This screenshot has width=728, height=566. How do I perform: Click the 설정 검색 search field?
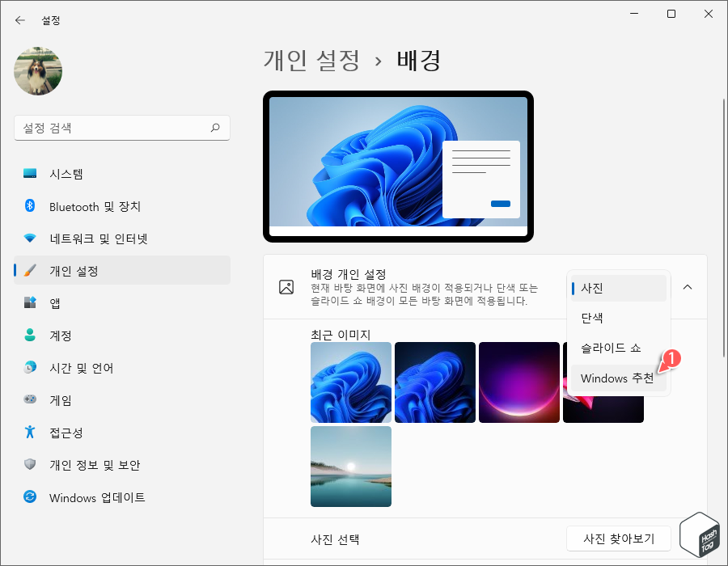pyautogui.click(x=121, y=128)
